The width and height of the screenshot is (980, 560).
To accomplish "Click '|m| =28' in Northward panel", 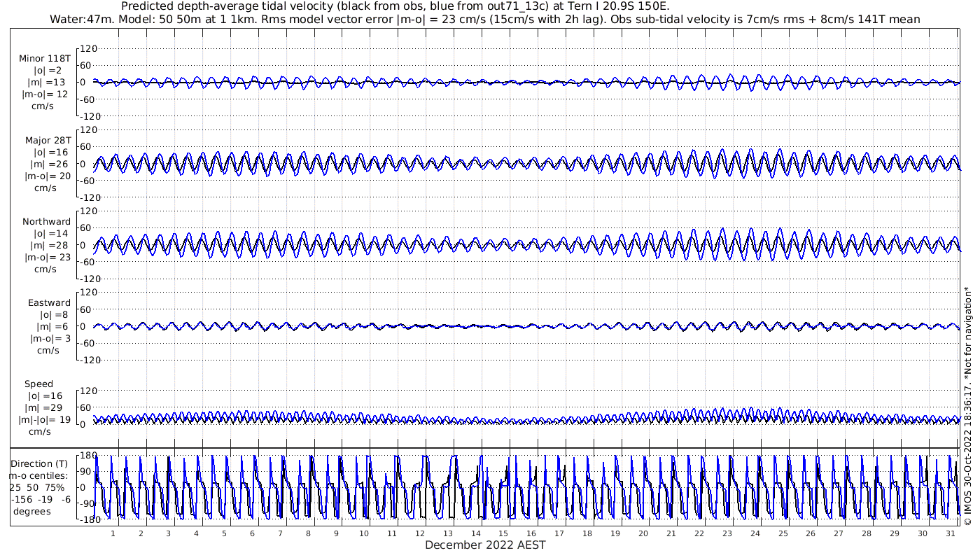I will click(x=48, y=245).
